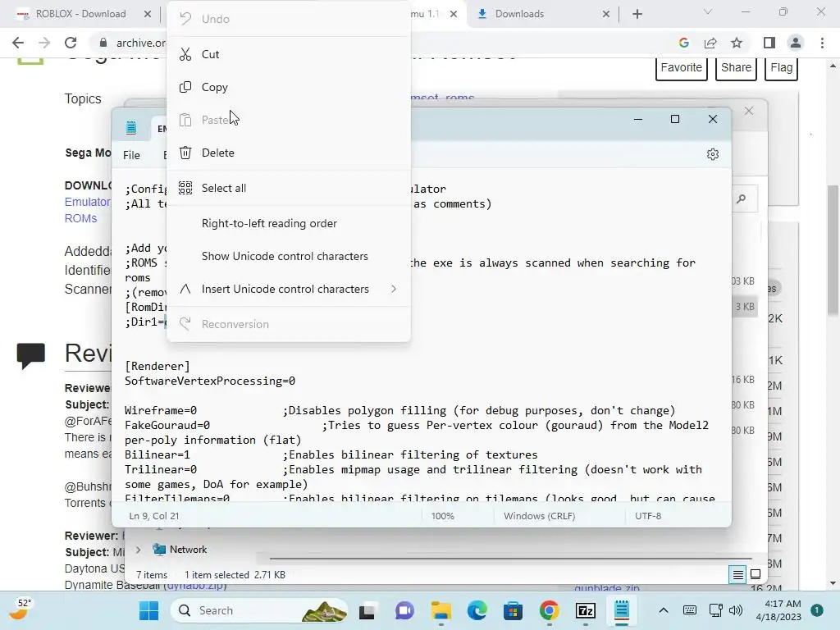Toggle Chrome side panel
This screenshot has height=630, width=840.
(x=769, y=43)
